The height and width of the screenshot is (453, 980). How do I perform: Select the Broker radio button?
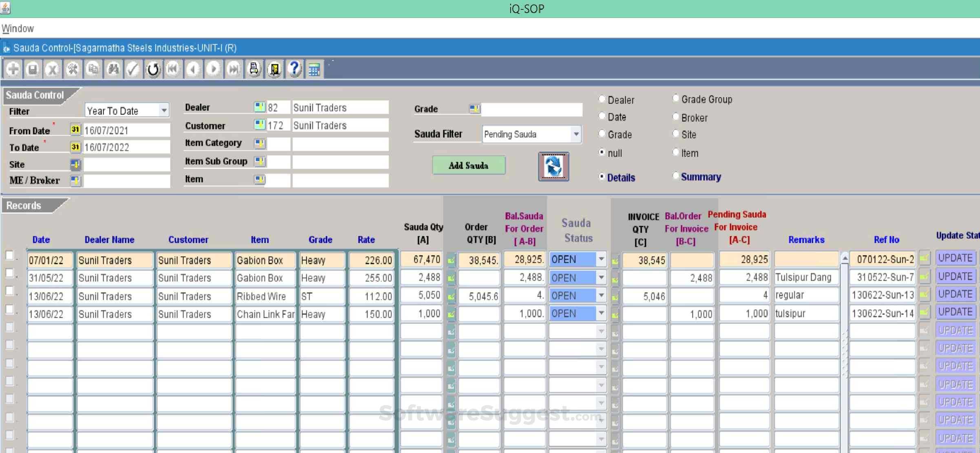tap(675, 117)
